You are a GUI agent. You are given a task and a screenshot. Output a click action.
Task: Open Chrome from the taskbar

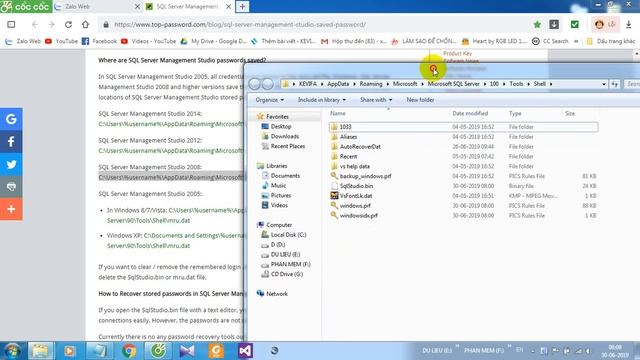129,351
